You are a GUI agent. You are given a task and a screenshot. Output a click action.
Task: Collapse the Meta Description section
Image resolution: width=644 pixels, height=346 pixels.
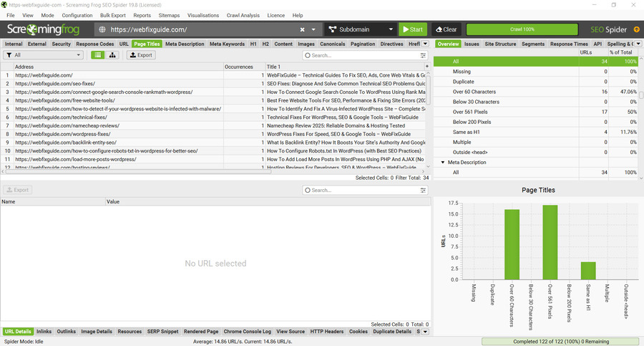443,163
